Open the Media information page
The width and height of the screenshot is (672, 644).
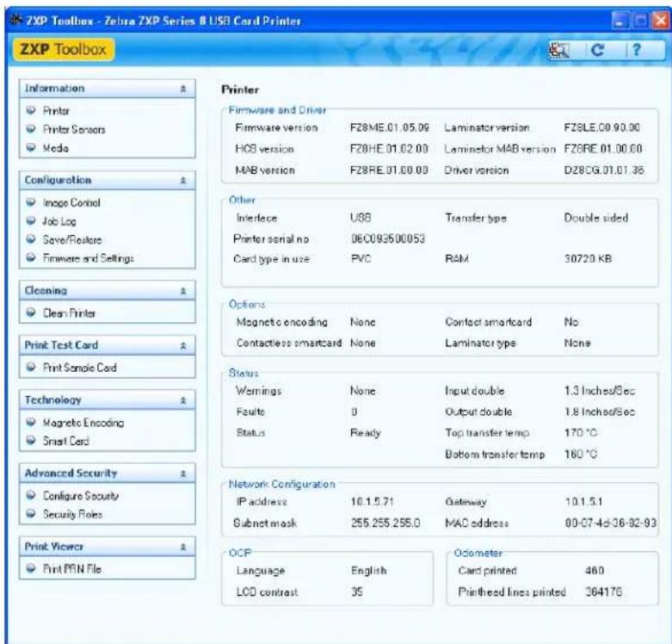pyautogui.click(x=56, y=148)
